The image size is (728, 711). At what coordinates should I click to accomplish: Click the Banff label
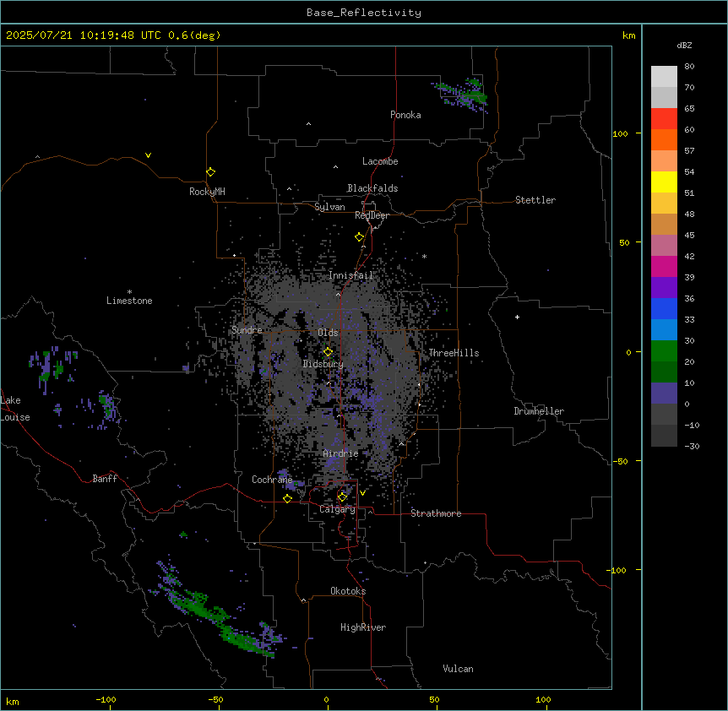[x=105, y=479]
